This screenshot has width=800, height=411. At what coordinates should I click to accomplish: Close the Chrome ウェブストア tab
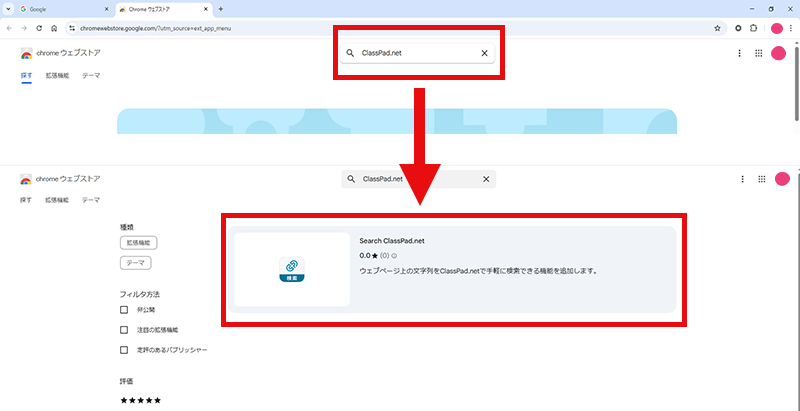pos(206,9)
